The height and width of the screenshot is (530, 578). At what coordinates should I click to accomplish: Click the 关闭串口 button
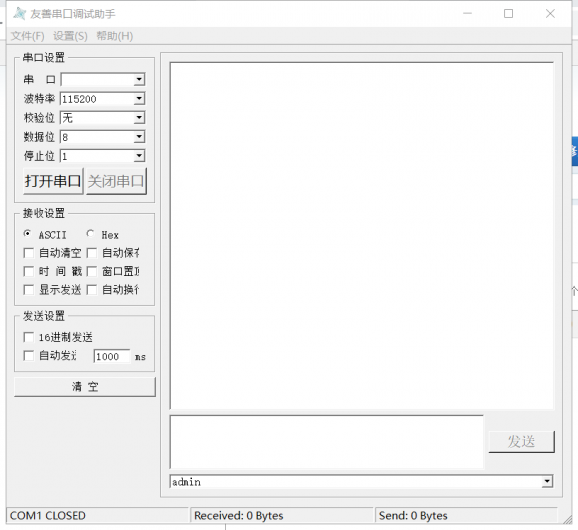(116, 181)
